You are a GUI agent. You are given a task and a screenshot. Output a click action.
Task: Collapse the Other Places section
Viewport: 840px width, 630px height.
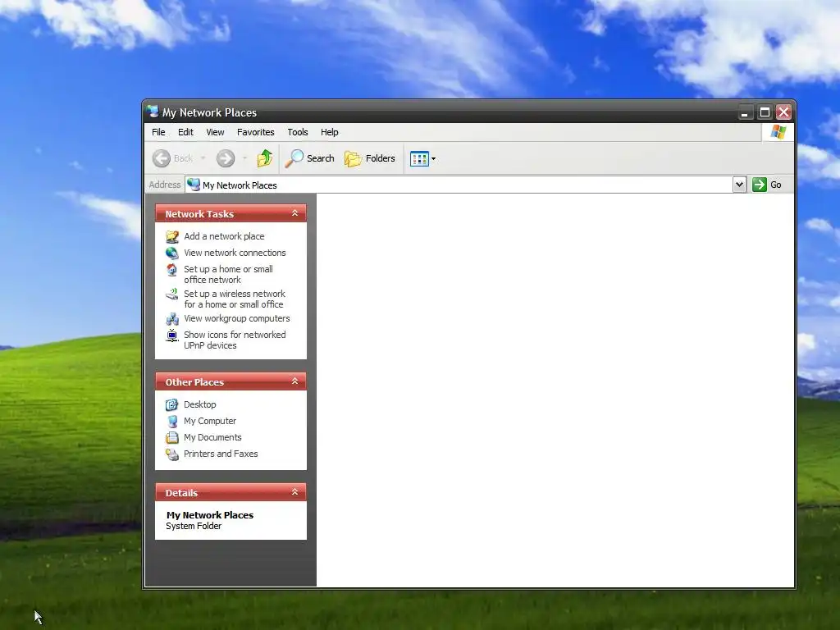294,381
